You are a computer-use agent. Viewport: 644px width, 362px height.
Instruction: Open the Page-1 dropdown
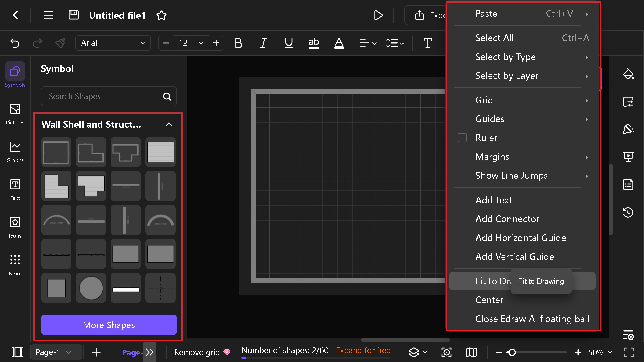(56, 352)
